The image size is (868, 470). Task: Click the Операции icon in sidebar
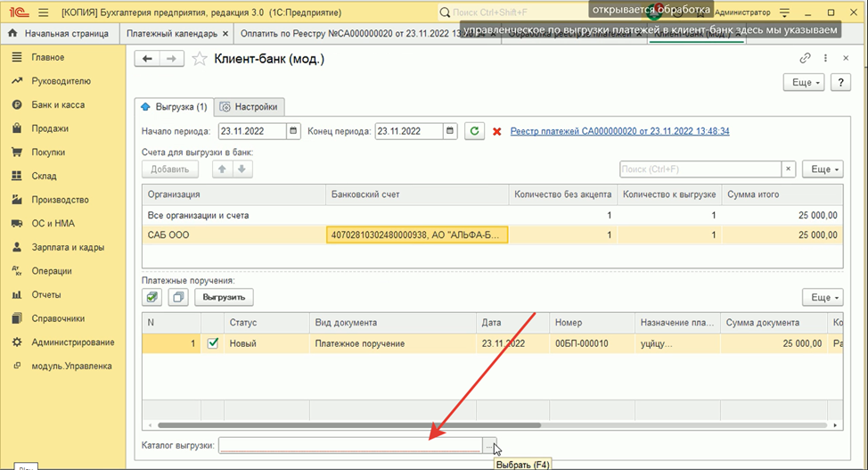coord(17,271)
